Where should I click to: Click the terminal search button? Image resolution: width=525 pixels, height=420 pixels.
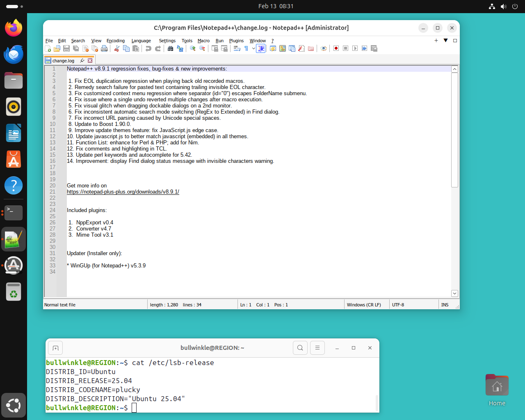click(x=300, y=348)
